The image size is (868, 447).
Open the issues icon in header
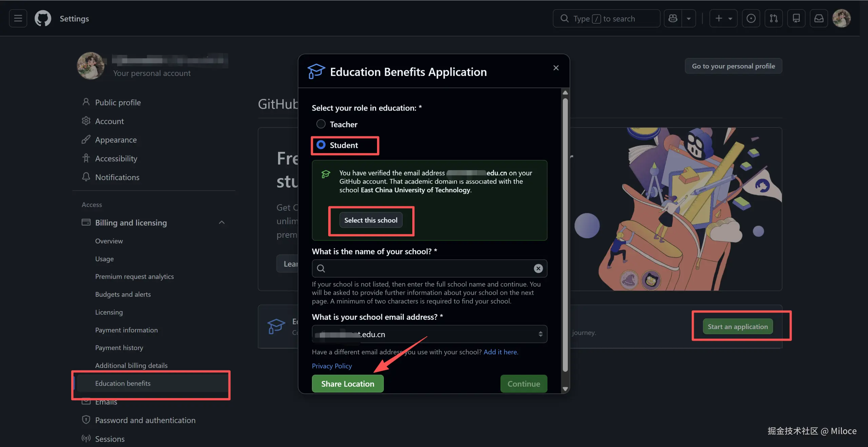pos(751,18)
